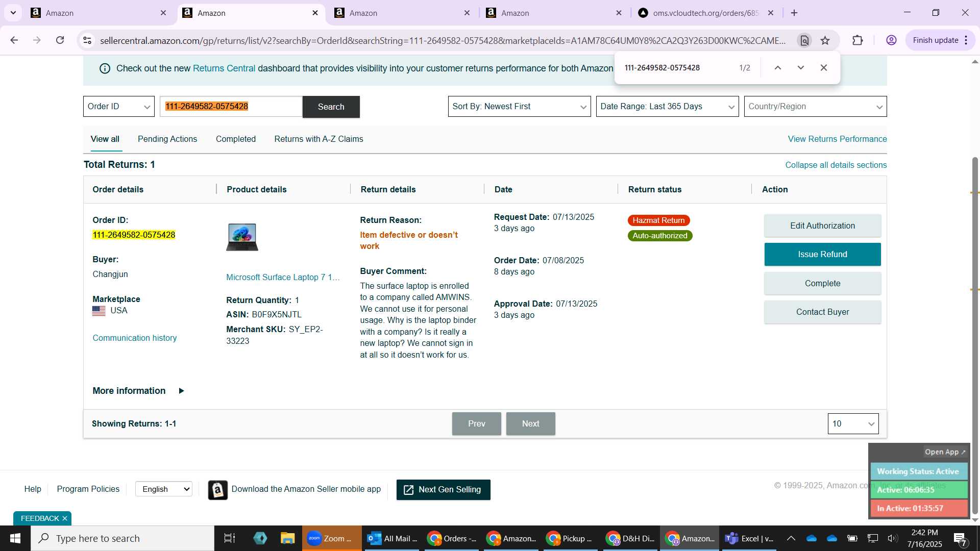
Task: Click the order ID search input field
Action: point(231,106)
